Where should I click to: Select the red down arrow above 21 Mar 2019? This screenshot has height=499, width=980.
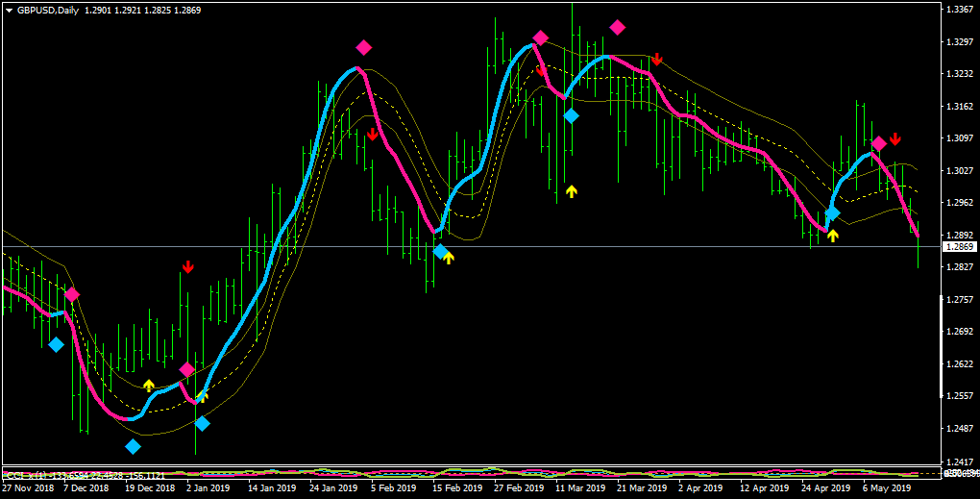[656, 60]
